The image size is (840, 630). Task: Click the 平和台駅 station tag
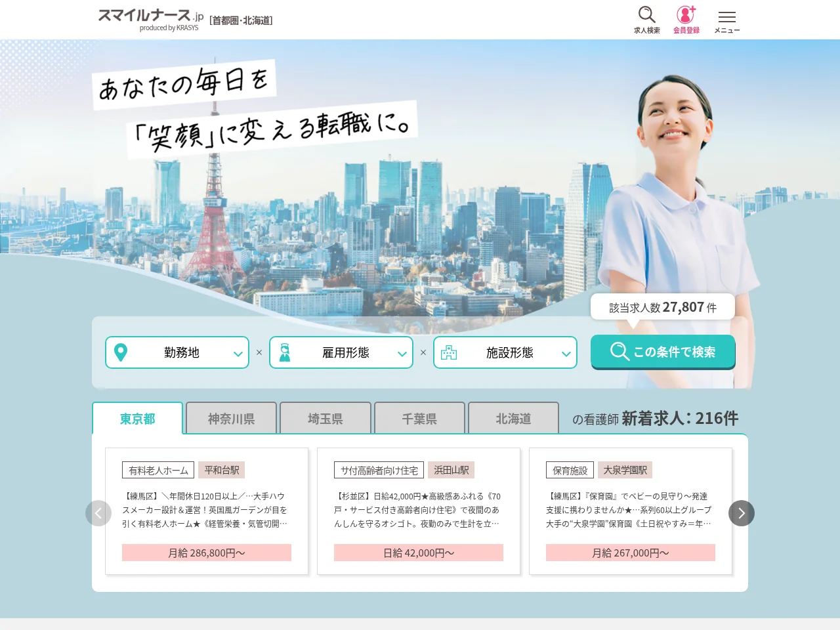pos(222,470)
